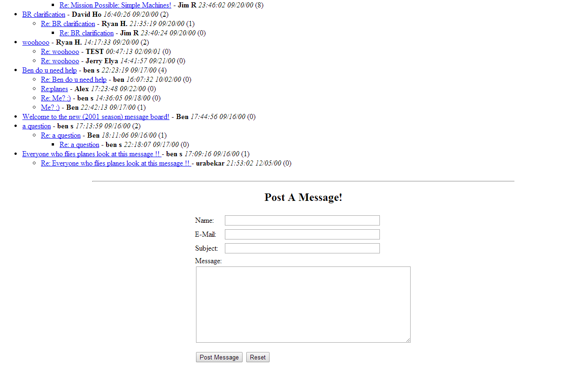
Task: Focus the E-Mail text field
Action: point(302,234)
